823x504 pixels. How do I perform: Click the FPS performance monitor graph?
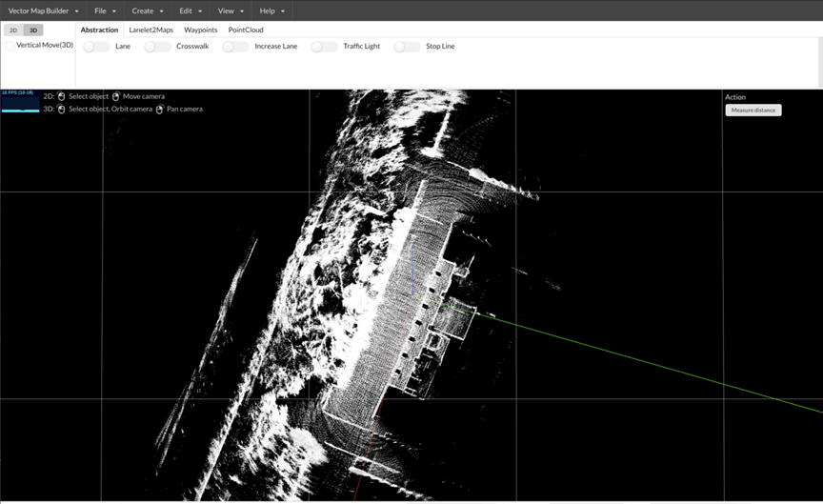point(20,101)
